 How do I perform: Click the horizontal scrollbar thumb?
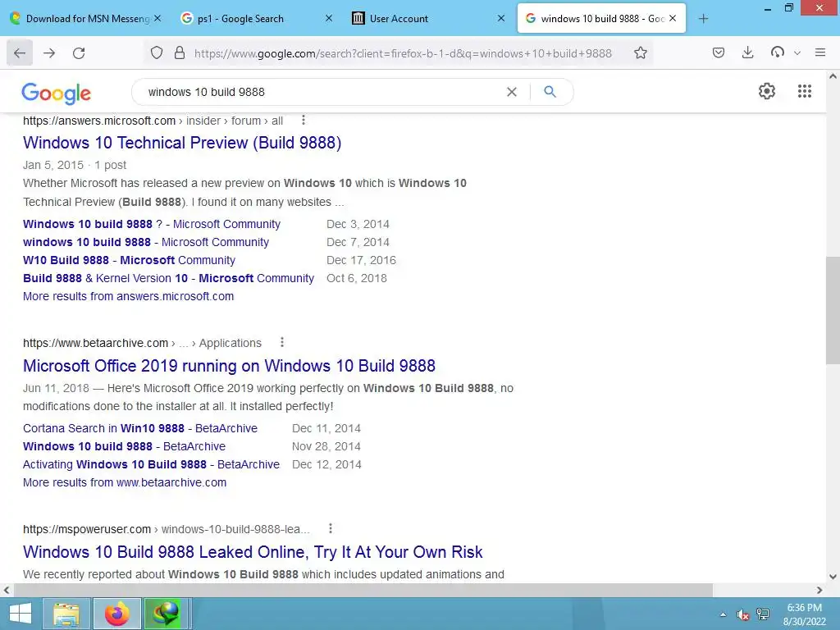363,591
